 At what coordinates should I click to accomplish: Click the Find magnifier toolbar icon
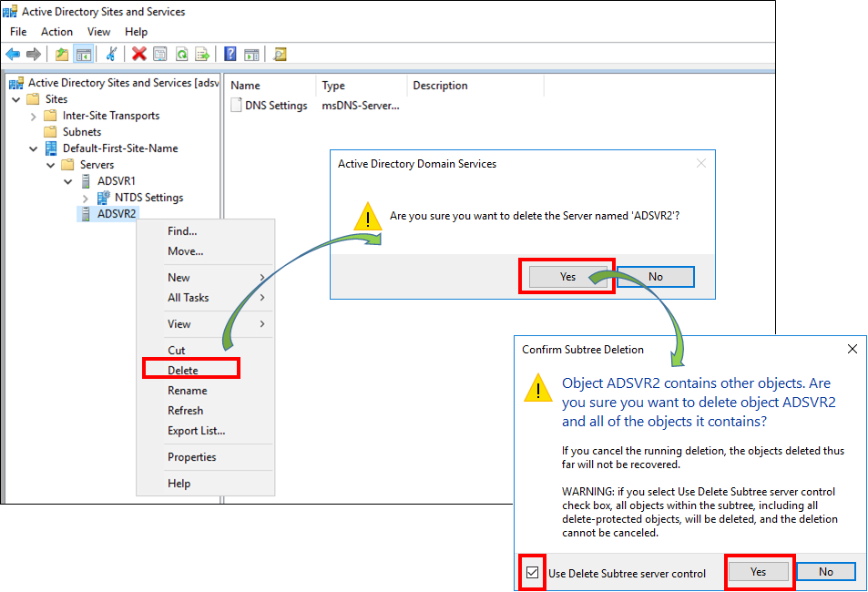point(281,55)
